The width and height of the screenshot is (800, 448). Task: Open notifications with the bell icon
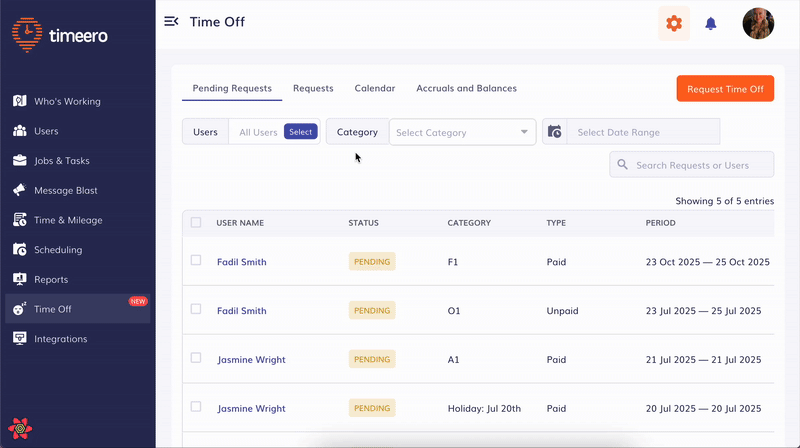[711, 23]
